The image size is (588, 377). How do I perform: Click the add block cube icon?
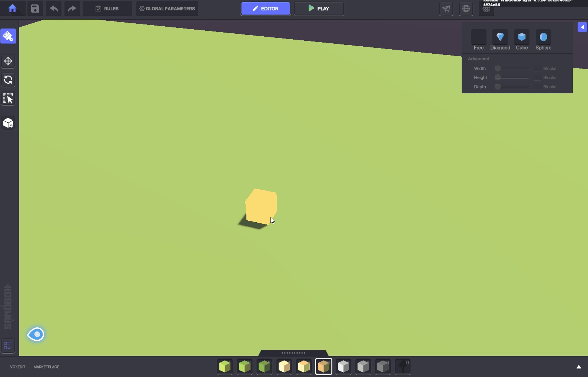pos(8,123)
